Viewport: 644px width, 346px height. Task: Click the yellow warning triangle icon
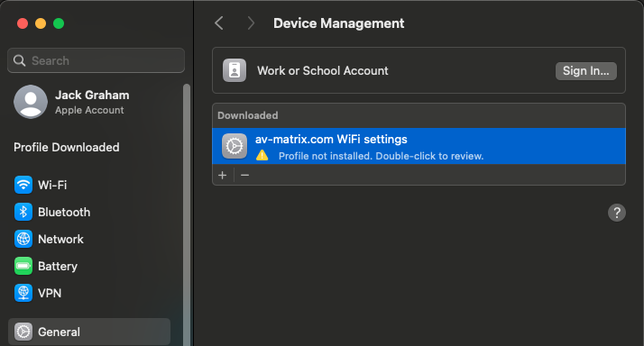pos(262,156)
